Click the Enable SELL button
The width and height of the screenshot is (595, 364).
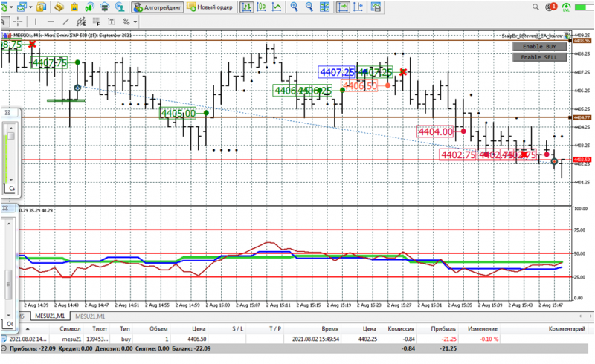coord(539,57)
